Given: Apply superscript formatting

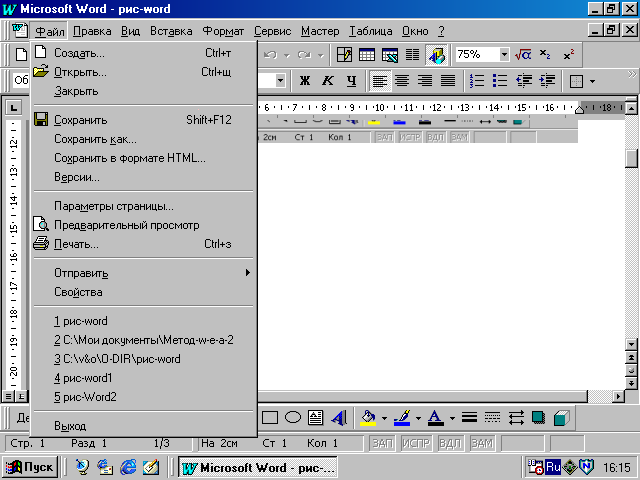Looking at the screenshot, I should 569,55.
